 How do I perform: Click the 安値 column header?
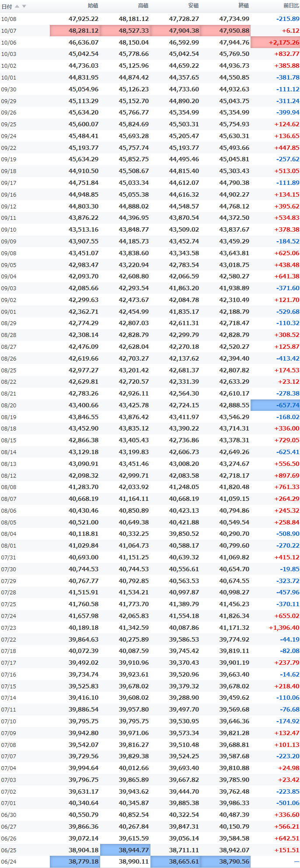tap(193, 6)
